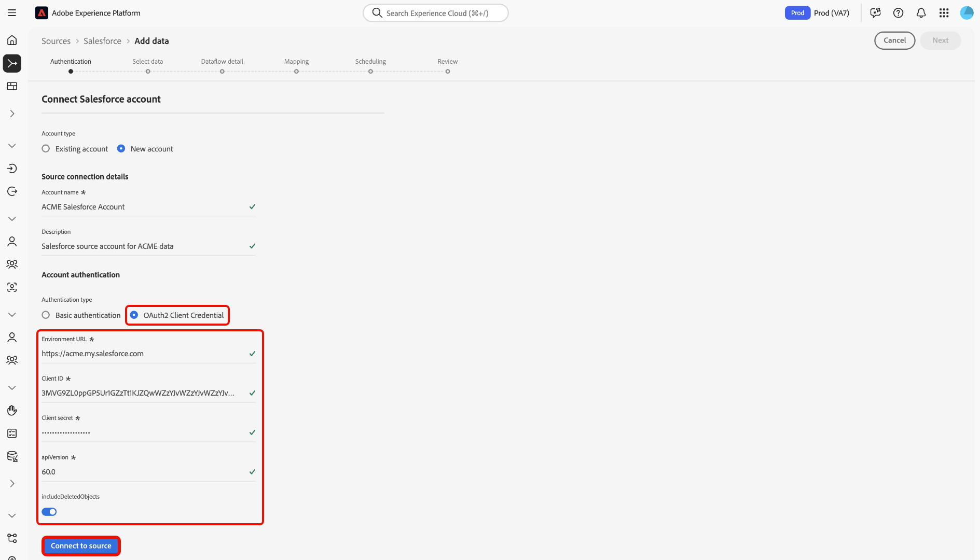Click into the apiVersion field
The height and width of the screenshot is (560, 980).
point(148,472)
